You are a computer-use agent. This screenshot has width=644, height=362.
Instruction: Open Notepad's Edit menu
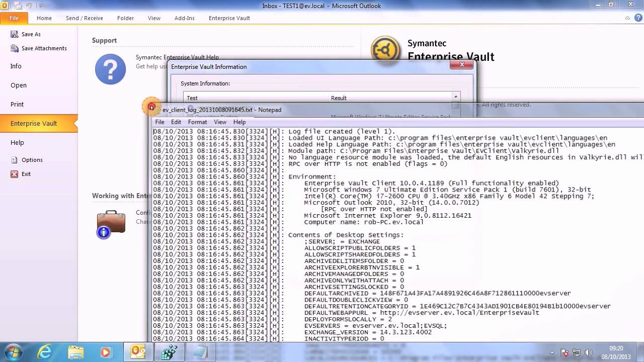[x=176, y=122]
